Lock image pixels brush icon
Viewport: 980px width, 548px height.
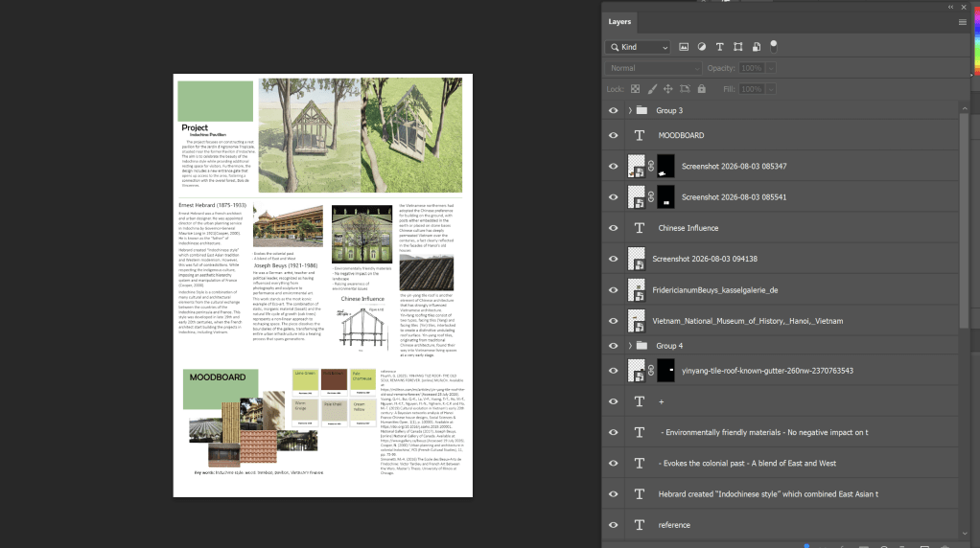click(652, 89)
